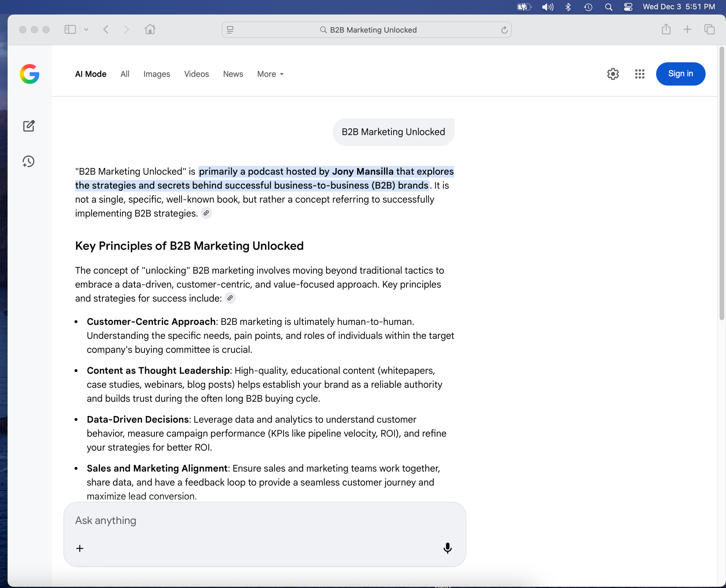The width and height of the screenshot is (726, 588).
Task: Switch to the Images tab
Action: 157,74
